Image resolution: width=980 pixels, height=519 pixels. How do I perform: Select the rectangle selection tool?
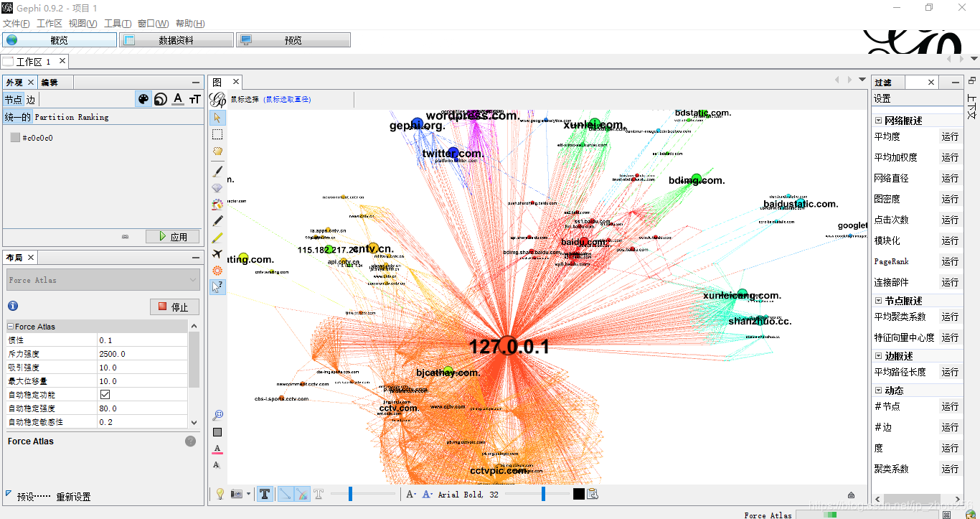pos(217,134)
